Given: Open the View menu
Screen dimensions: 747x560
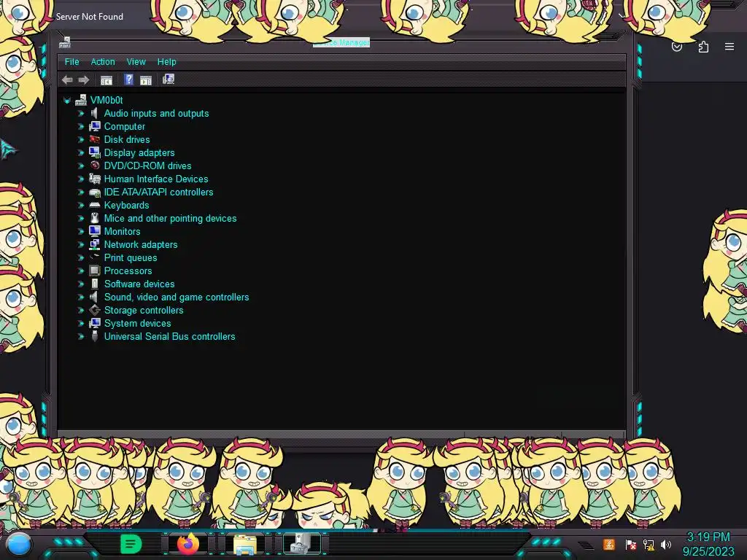Looking at the screenshot, I should tap(136, 62).
